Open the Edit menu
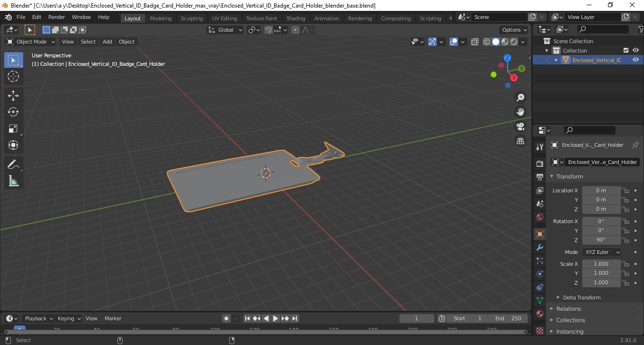 click(36, 17)
